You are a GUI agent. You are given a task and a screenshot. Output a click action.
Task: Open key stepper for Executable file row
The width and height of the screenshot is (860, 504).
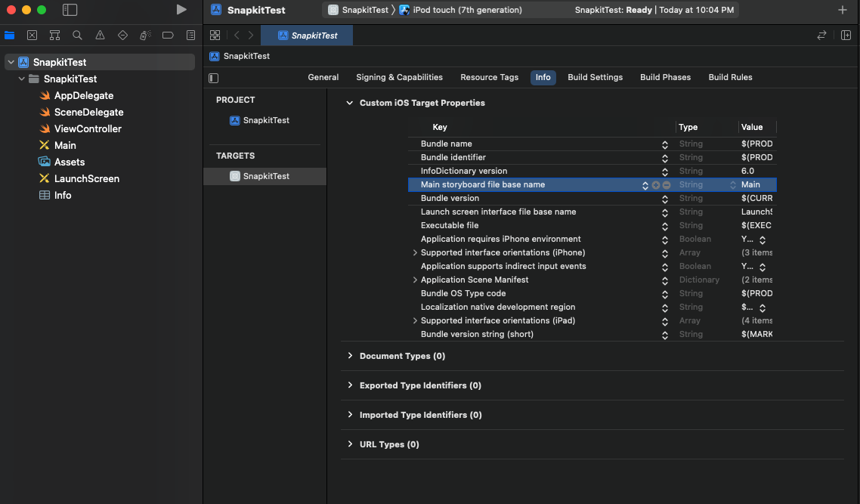point(665,226)
